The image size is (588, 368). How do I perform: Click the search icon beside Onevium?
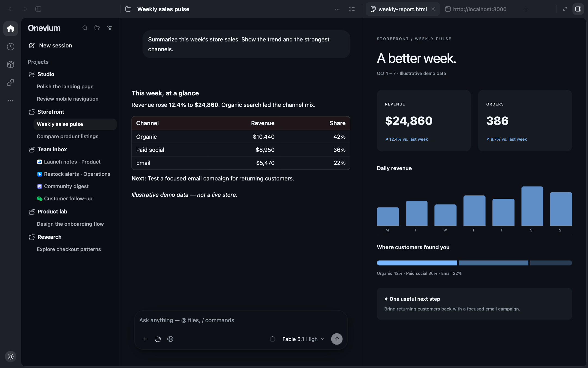point(85,28)
